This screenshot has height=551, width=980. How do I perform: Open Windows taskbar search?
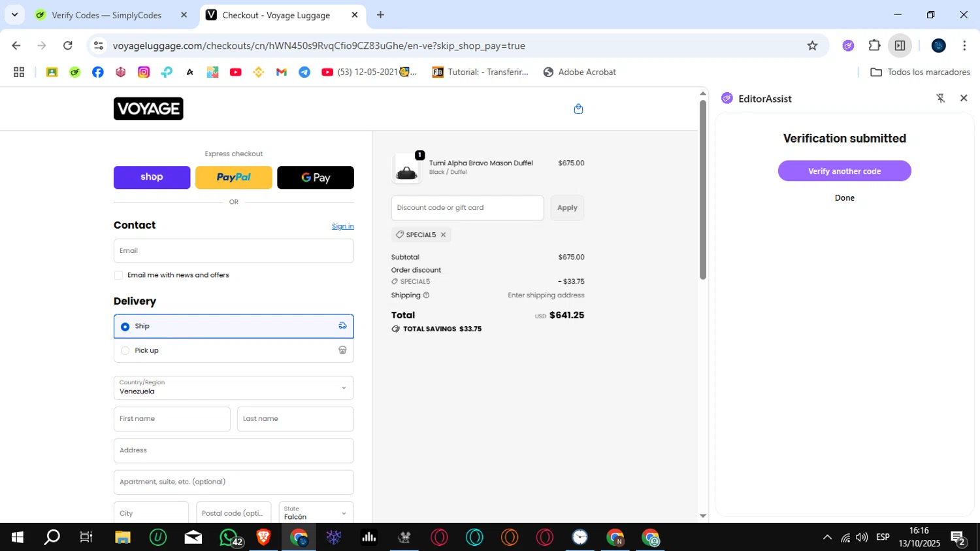tap(52, 537)
